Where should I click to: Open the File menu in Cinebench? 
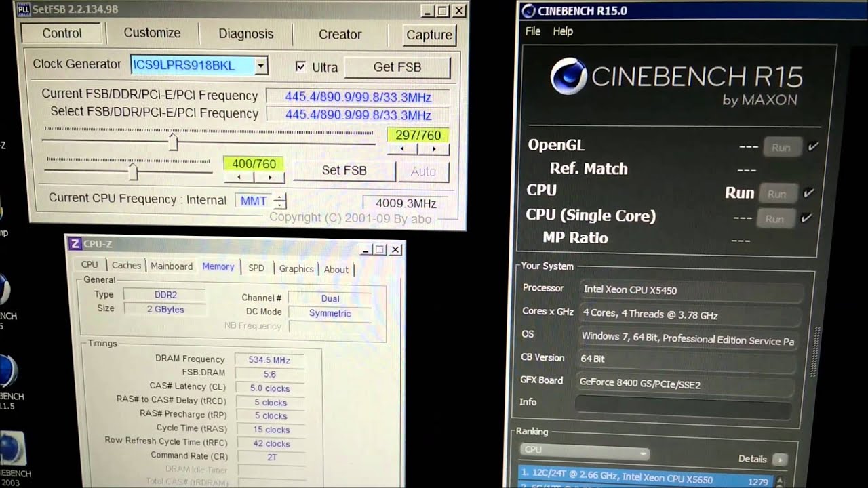pyautogui.click(x=533, y=31)
